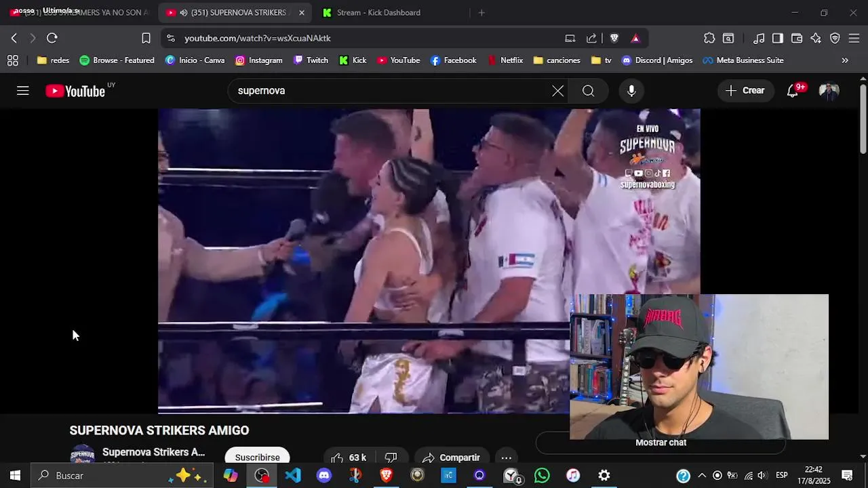Like the video with thumbs up
Screen dimensions: 868x488
point(349,457)
